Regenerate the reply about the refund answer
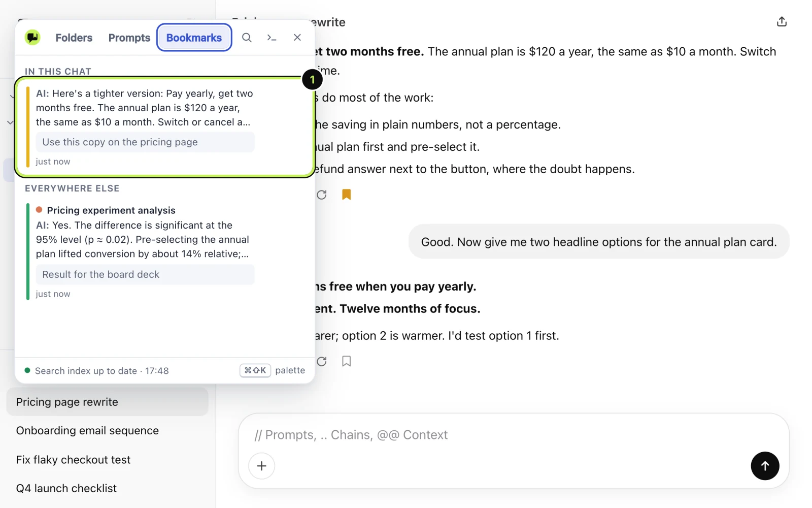 click(x=322, y=195)
